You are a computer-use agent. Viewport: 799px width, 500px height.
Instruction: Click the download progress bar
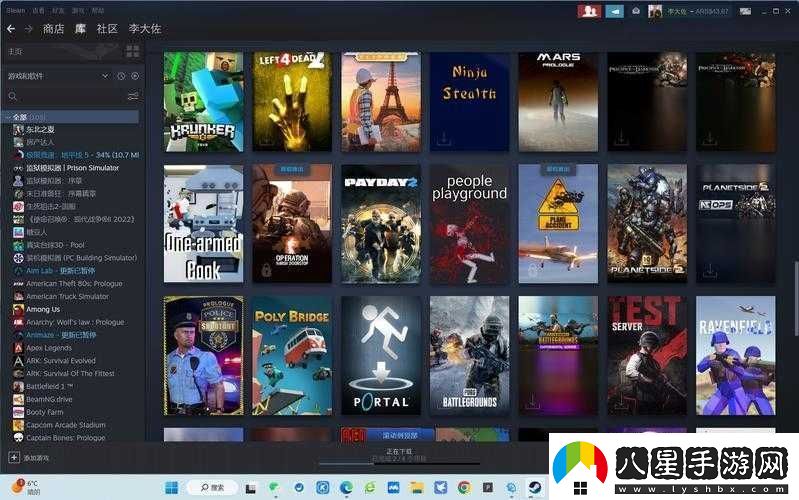[400, 464]
